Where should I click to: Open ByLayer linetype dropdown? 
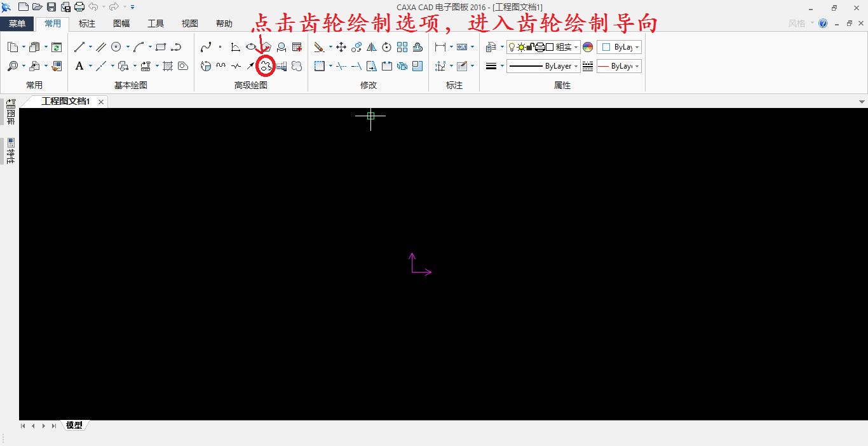tap(576, 65)
